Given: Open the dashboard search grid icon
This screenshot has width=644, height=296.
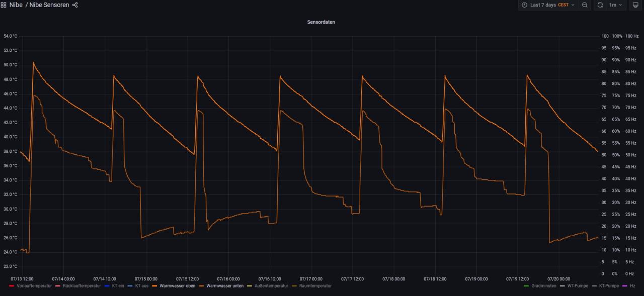Looking at the screenshot, I should pos(4,5).
